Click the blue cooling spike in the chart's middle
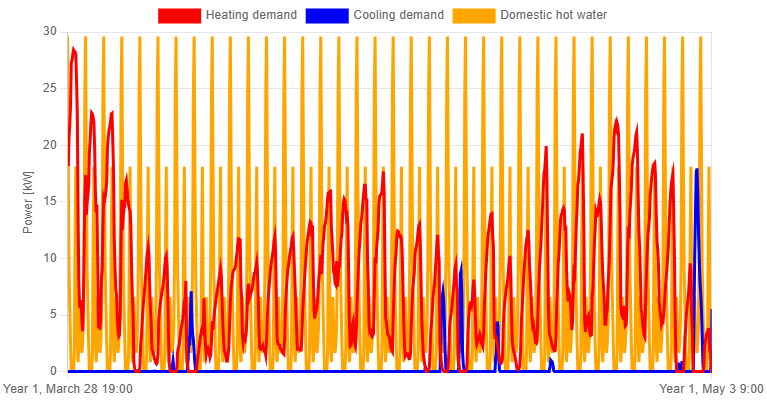This screenshot has width=767, height=400. (x=459, y=266)
